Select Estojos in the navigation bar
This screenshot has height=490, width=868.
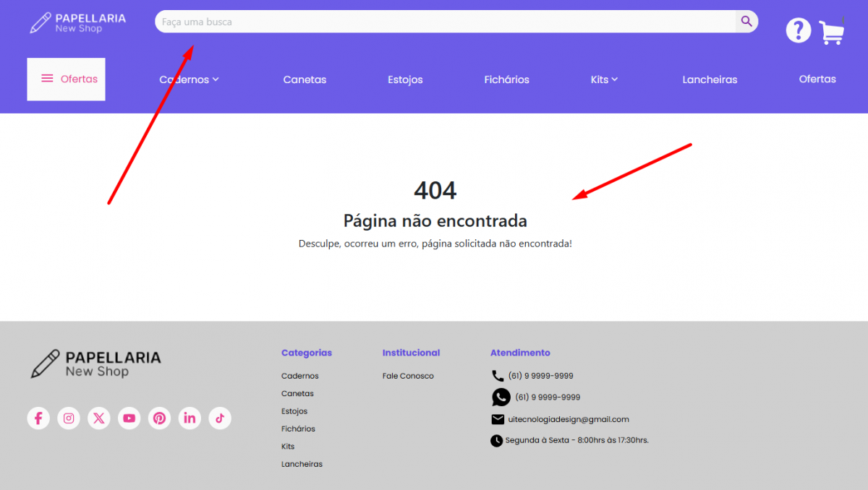coord(405,79)
